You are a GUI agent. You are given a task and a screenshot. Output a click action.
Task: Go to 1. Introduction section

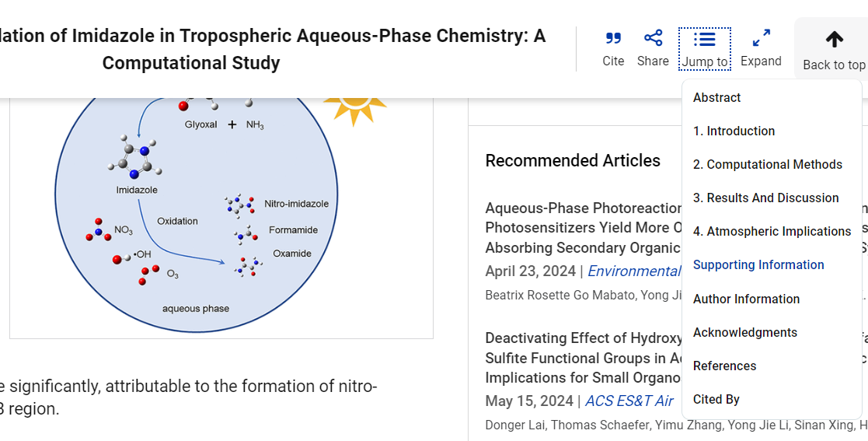tap(734, 131)
